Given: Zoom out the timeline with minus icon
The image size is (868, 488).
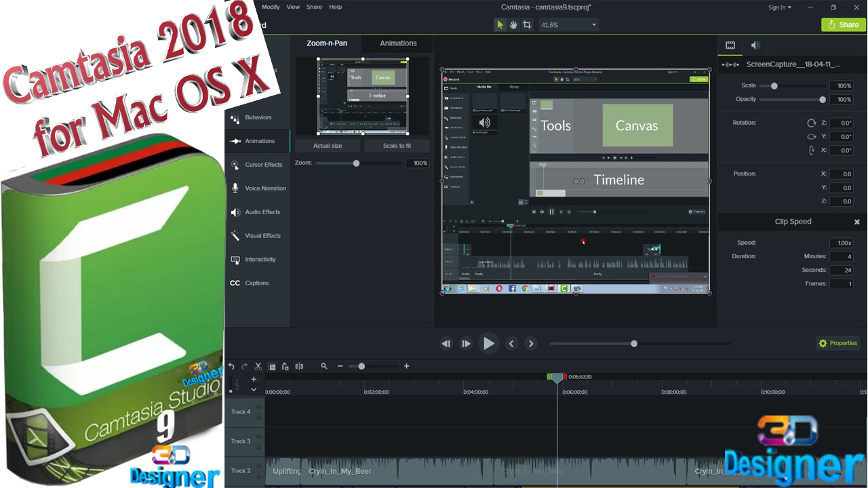Looking at the screenshot, I should coord(340,366).
